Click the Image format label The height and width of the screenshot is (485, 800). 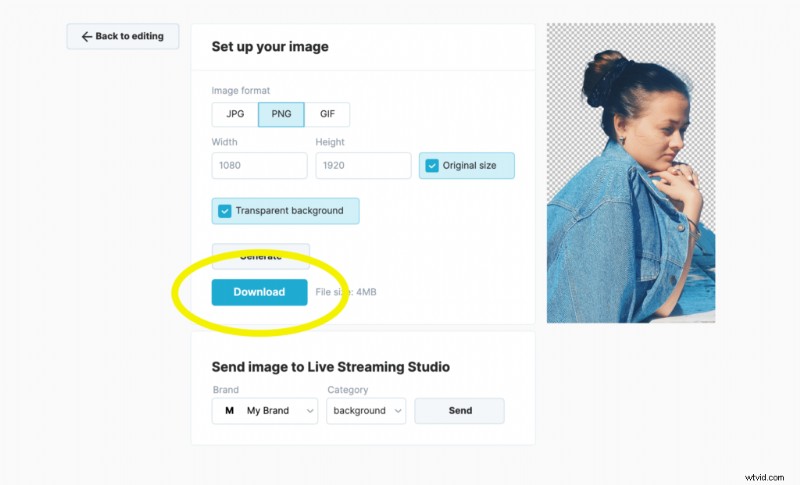[x=241, y=91]
